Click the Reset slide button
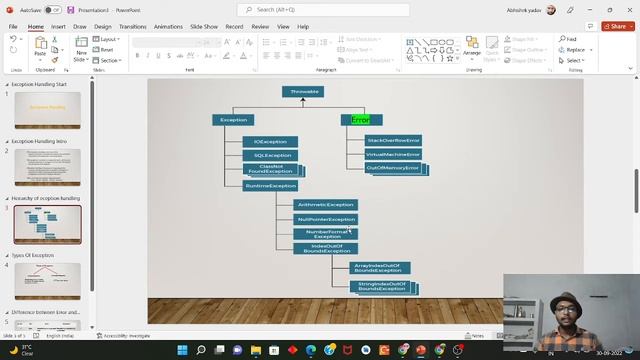This screenshot has height=360, width=640. coord(103,50)
